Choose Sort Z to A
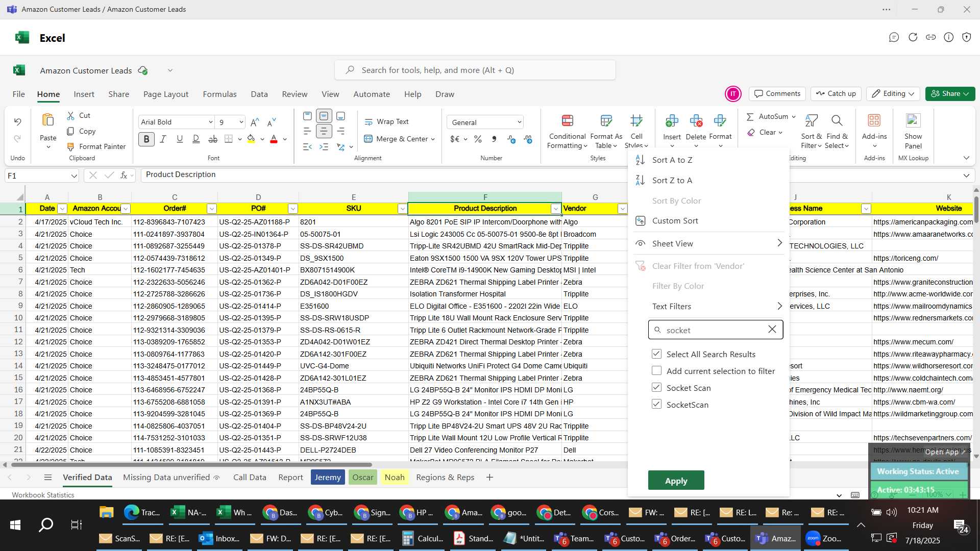This screenshot has height=551, width=980. point(707,181)
